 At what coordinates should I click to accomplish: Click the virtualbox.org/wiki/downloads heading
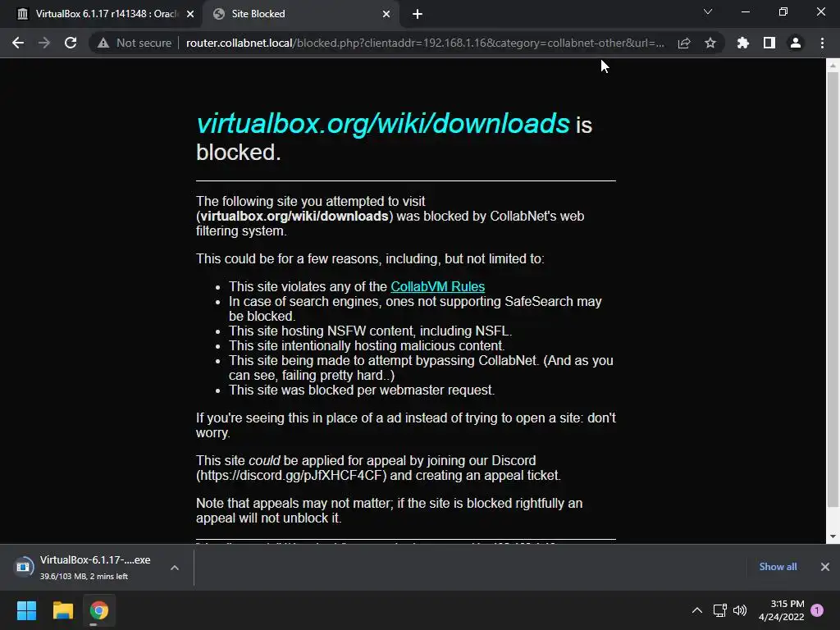click(383, 123)
